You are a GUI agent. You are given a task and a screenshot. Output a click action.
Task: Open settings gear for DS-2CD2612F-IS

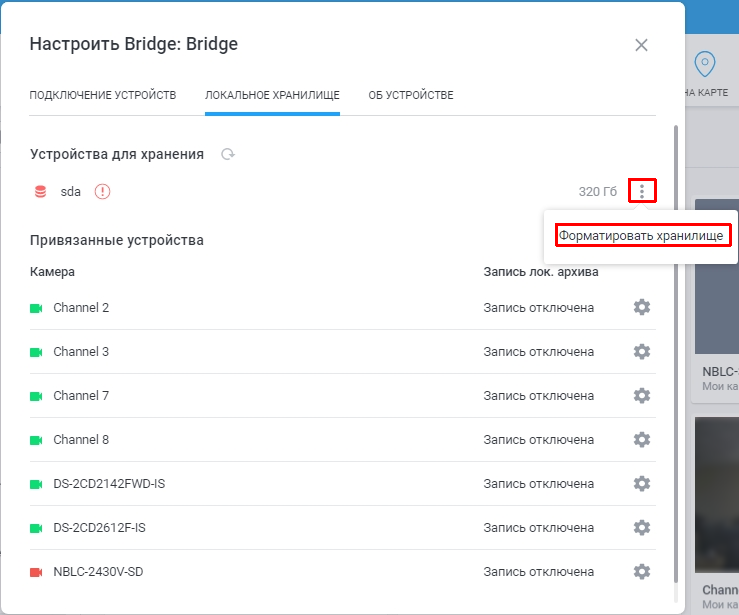pos(642,528)
